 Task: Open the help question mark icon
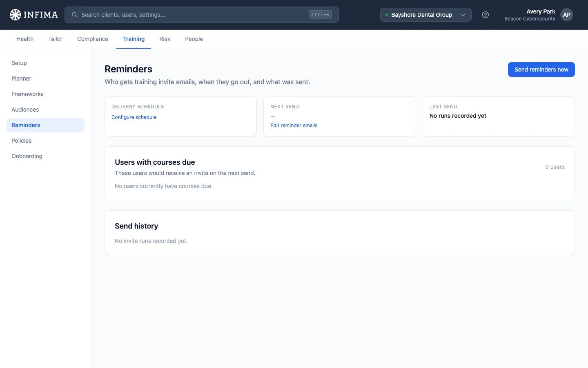pyautogui.click(x=486, y=15)
